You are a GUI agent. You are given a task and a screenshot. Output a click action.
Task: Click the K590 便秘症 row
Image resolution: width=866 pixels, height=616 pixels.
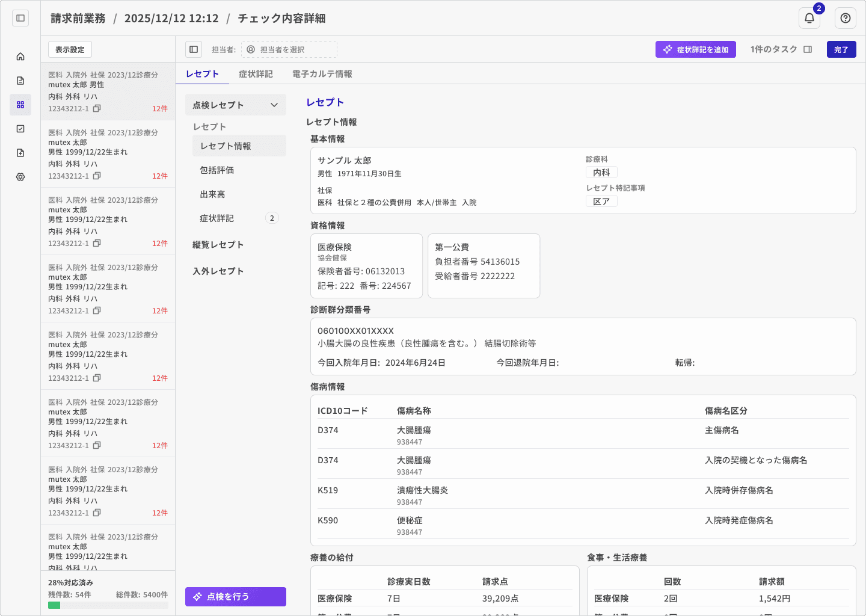click(583, 525)
